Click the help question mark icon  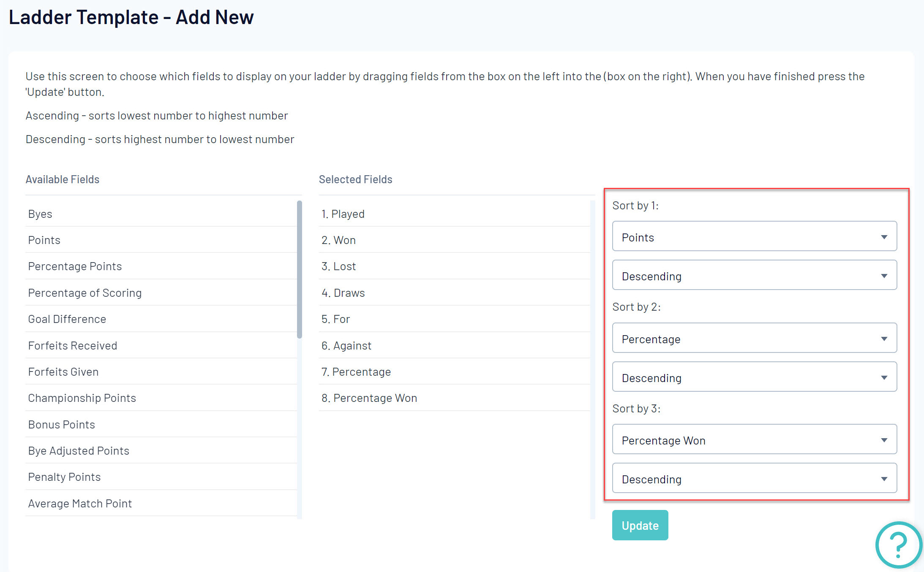[x=898, y=545]
